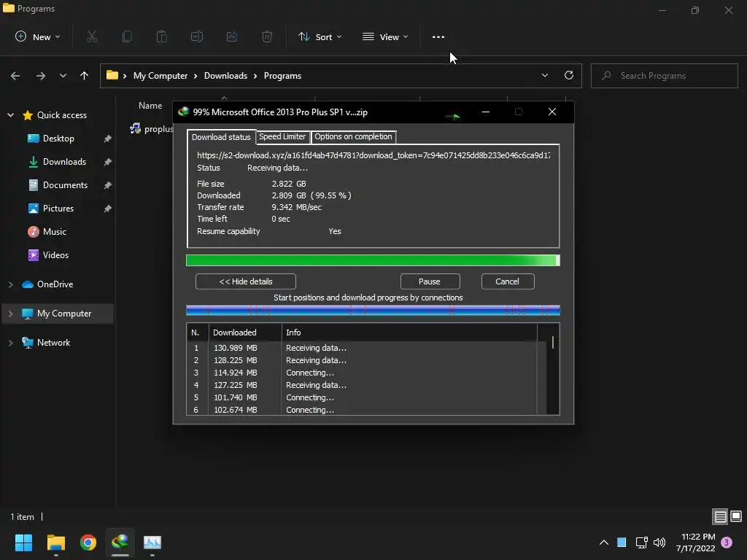Cancel the Office download
This screenshot has width=747, height=560.
coord(508,281)
